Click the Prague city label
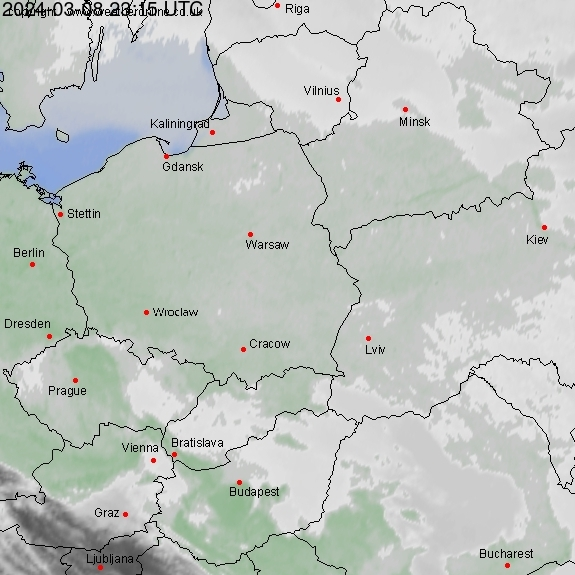 pyautogui.click(x=67, y=391)
